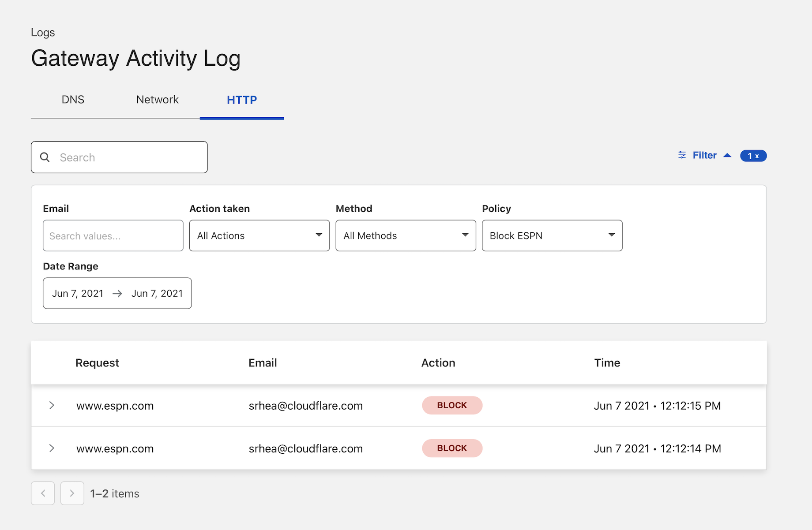812x530 pixels.
Task: Open the All Methods dropdown
Action: coord(405,235)
